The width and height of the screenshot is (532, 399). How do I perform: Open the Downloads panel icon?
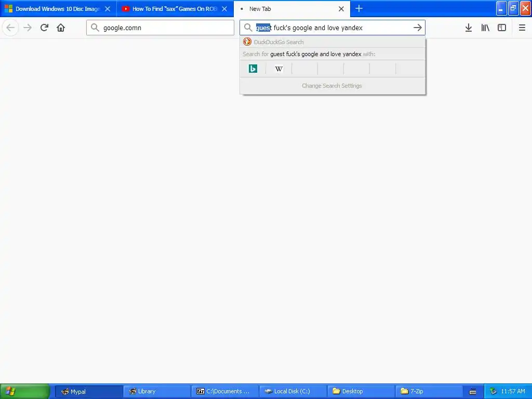click(469, 28)
